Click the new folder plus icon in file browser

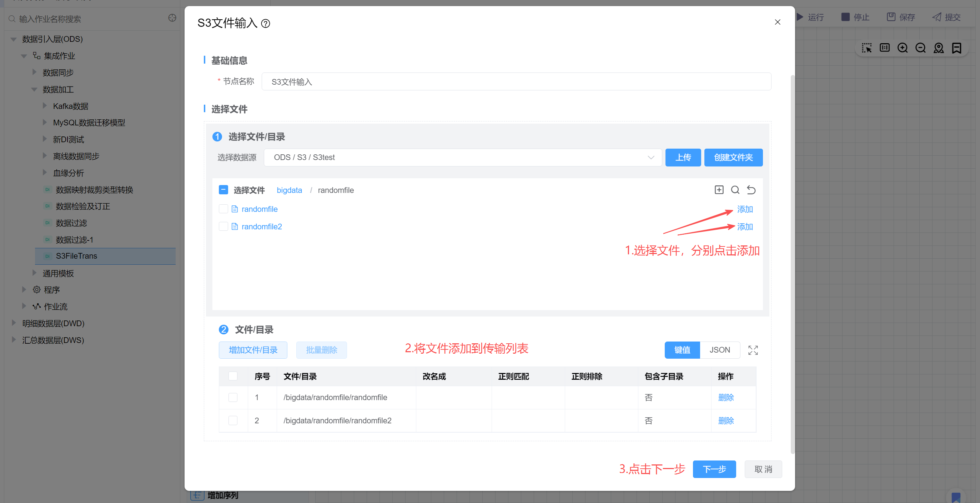tap(719, 190)
